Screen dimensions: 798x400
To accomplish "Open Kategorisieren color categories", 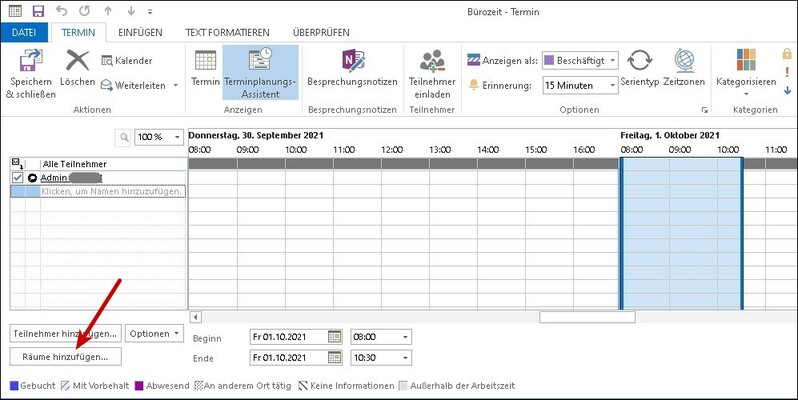I will [746, 62].
